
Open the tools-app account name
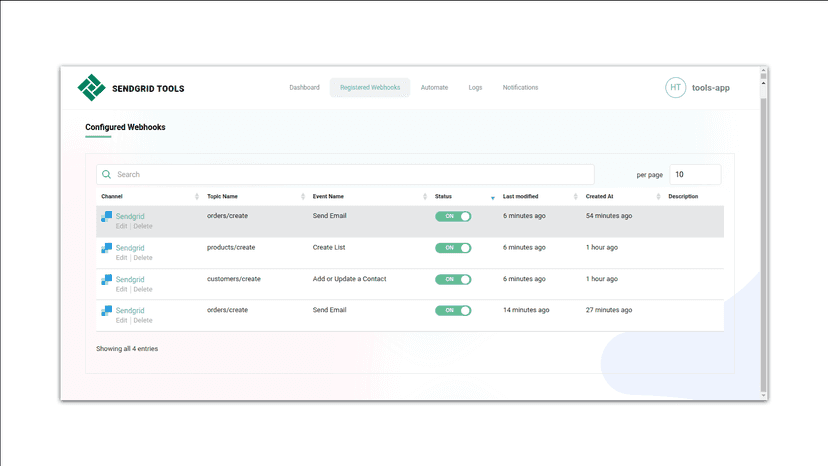point(711,88)
